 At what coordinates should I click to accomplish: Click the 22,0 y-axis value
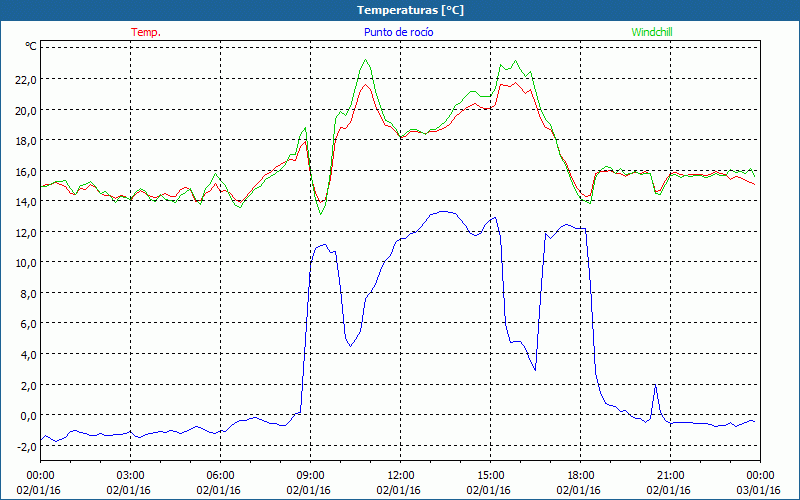[26, 80]
